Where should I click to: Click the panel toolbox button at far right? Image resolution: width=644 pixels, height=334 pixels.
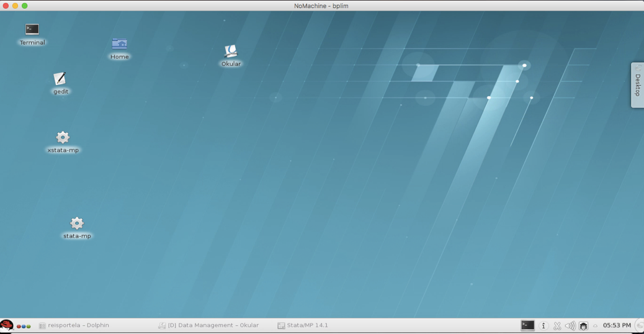(639, 325)
